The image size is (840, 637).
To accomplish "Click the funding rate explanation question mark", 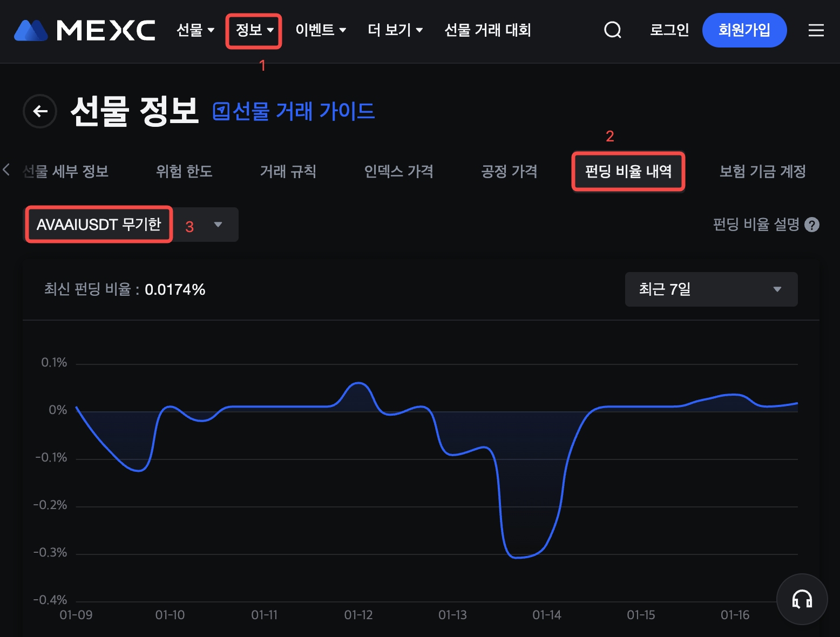I will 811,225.
